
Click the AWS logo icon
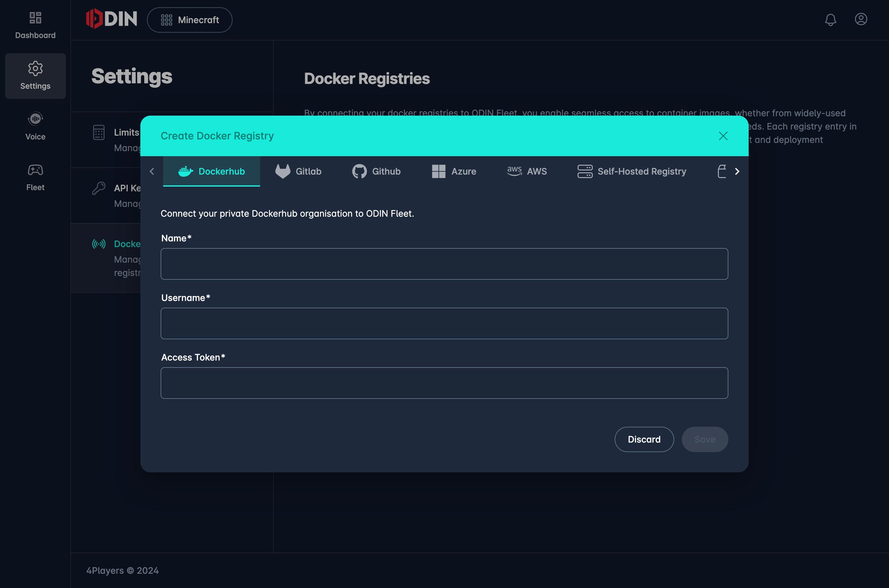pos(515,171)
